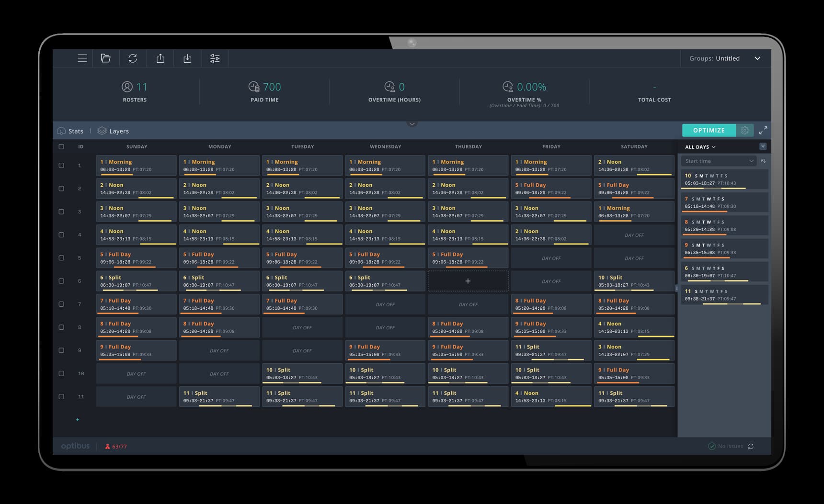This screenshot has width=824, height=504.
Task: Click the open folder icon
Action: point(106,58)
